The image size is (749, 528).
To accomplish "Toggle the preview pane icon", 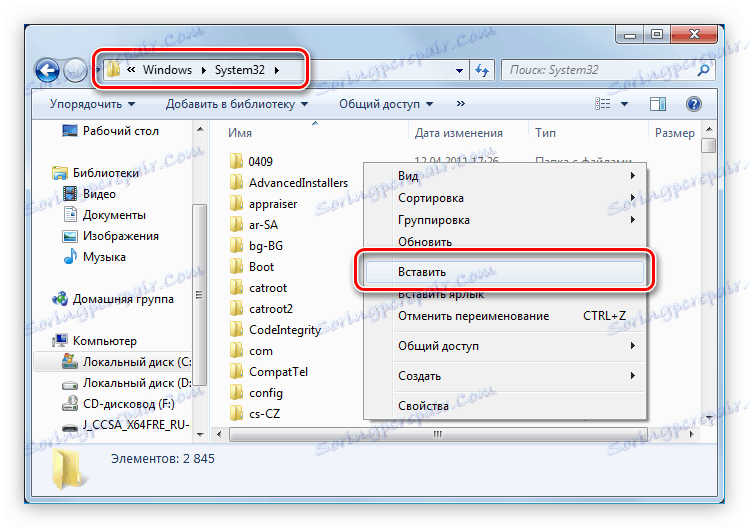I will (658, 104).
